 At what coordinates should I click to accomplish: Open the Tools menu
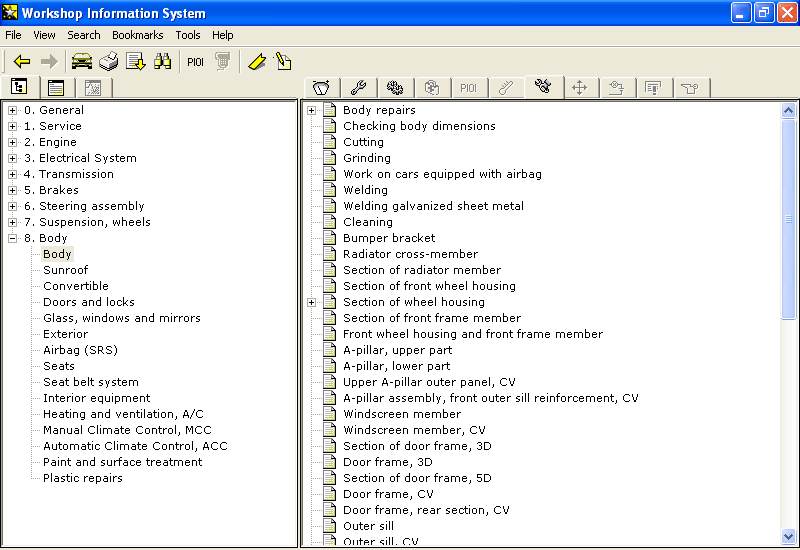(x=188, y=35)
